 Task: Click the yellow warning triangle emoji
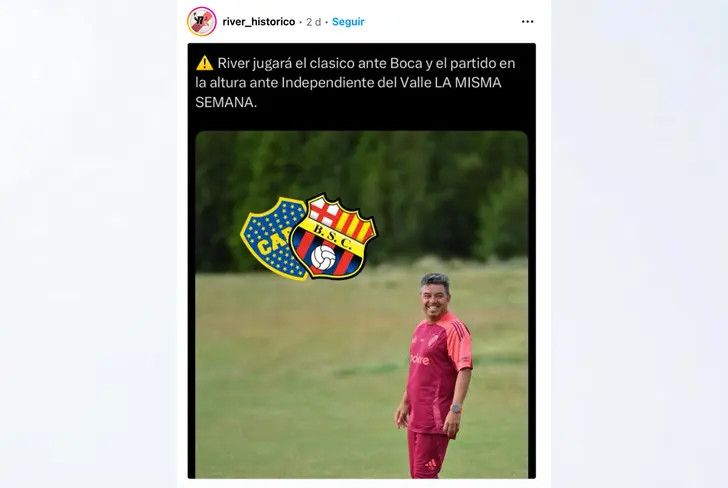[x=204, y=63]
